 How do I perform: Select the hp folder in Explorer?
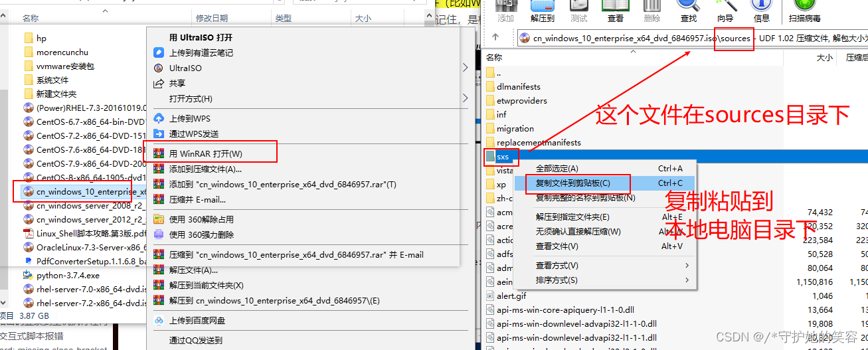tap(41, 39)
